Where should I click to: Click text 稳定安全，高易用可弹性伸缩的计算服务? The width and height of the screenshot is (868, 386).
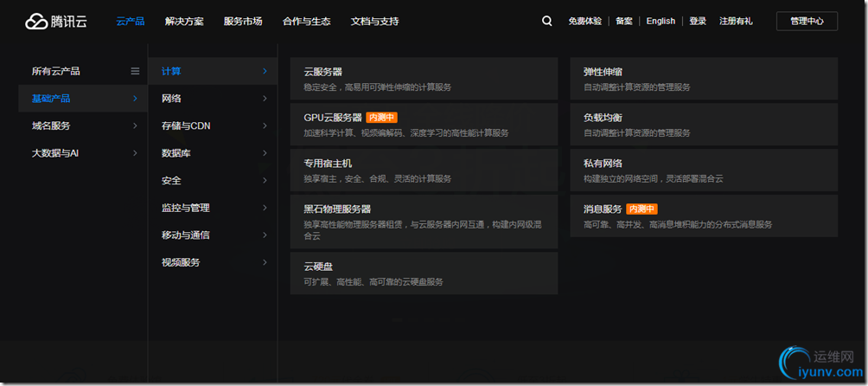click(x=378, y=87)
